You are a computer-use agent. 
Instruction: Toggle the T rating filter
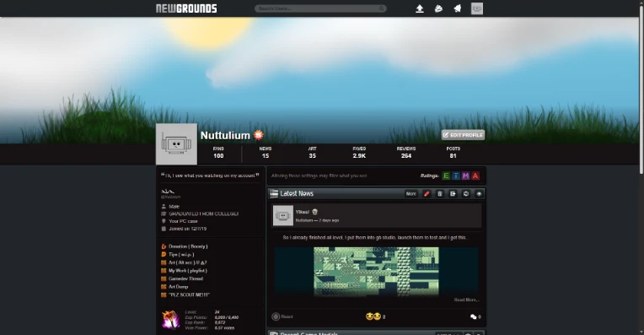pyautogui.click(x=456, y=176)
